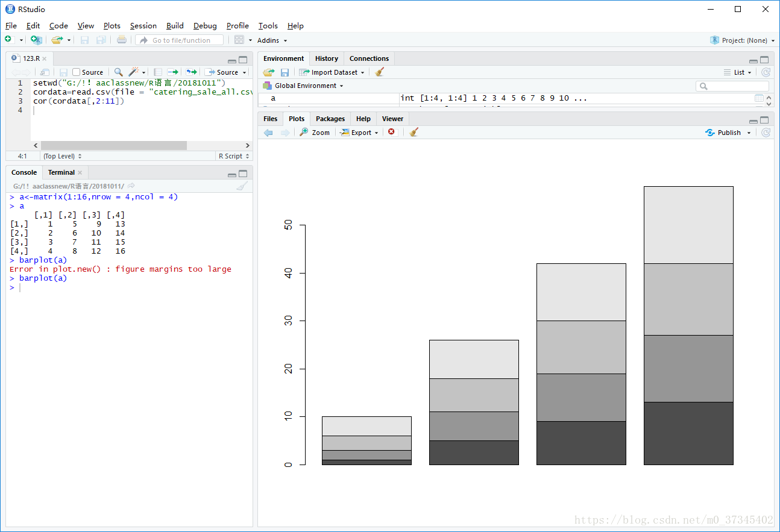Click the Show in New Window icon in the editor
Screen dimensions: 780x532
pyautogui.click(x=45, y=72)
